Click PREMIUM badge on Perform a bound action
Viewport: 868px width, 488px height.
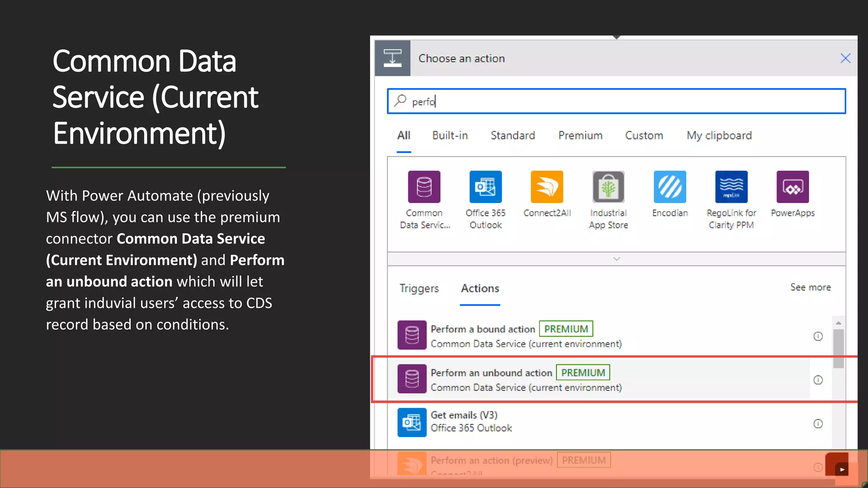[566, 329]
